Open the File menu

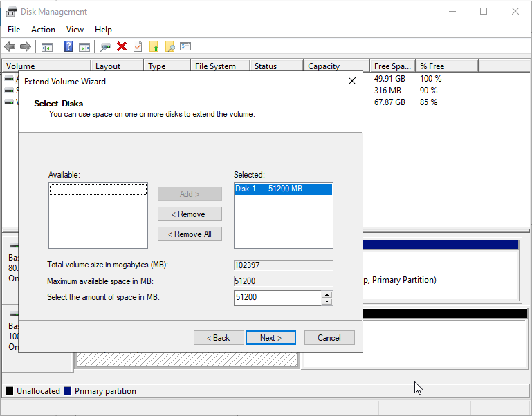tap(14, 30)
